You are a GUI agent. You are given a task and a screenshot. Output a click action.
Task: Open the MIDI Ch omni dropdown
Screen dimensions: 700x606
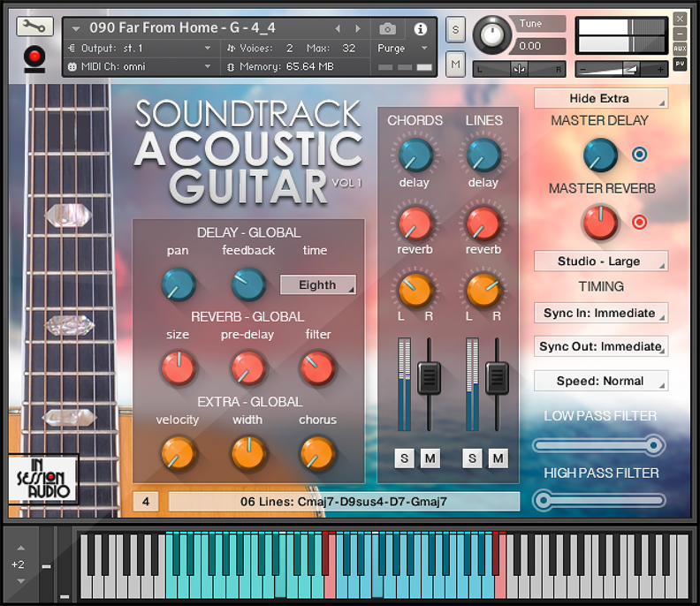(142, 66)
